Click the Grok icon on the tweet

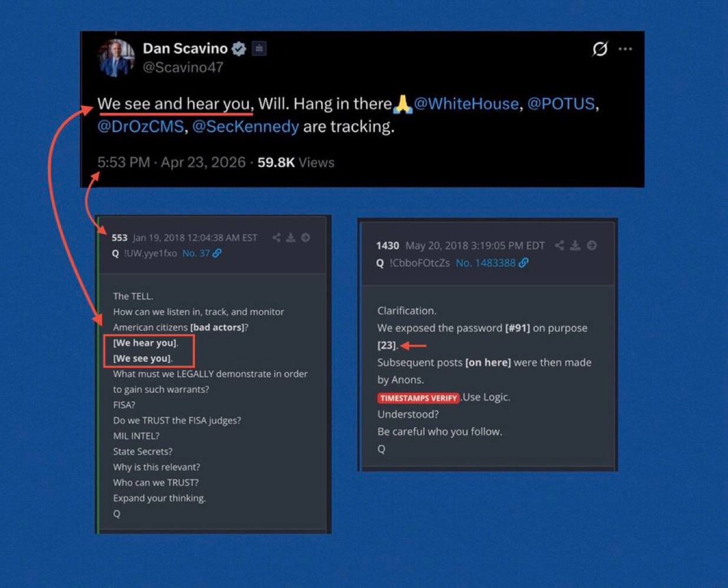600,48
